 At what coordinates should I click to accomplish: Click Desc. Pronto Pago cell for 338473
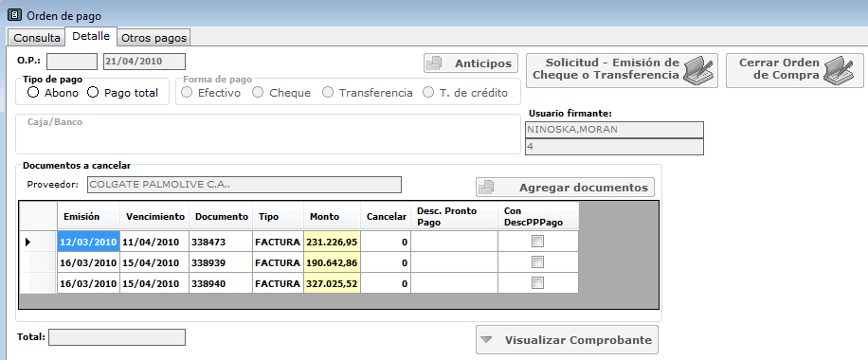(x=455, y=242)
